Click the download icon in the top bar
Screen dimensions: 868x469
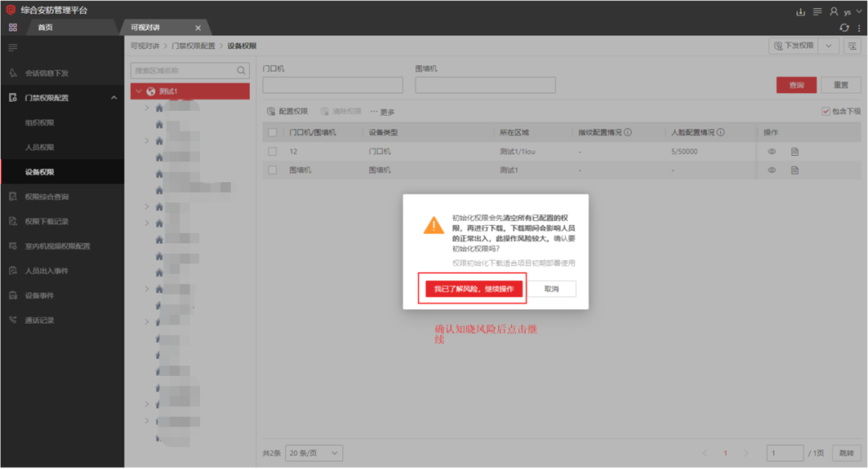(x=800, y=11)
